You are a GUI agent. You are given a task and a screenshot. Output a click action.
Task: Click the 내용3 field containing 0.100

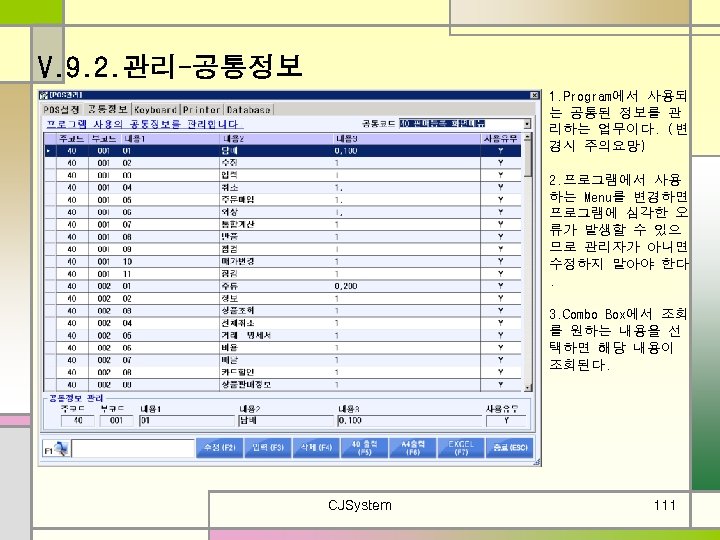tap(410, 421)
